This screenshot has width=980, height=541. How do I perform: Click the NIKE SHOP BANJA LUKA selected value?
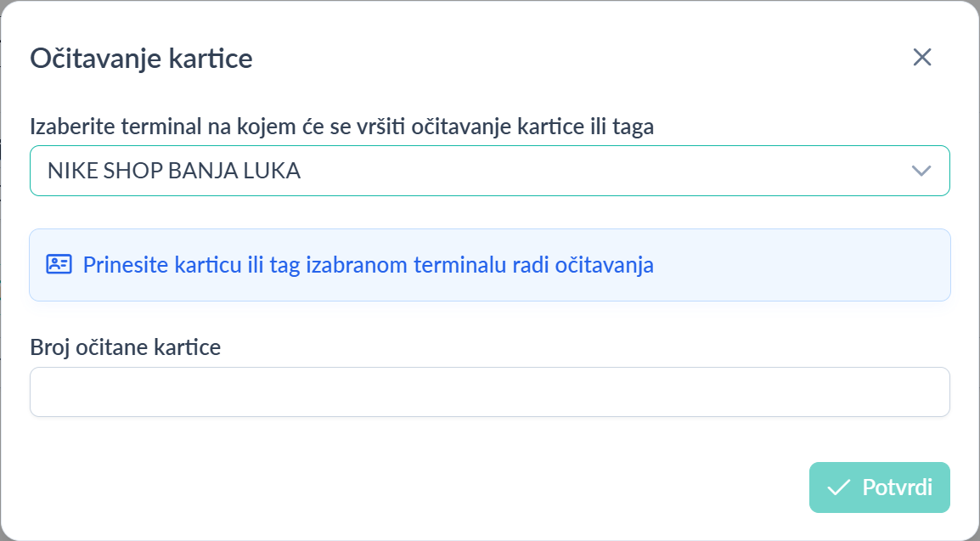[x=174, y=171]
